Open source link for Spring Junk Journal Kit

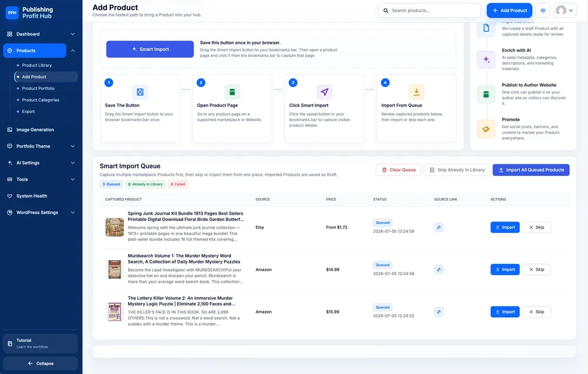(439, 228)
